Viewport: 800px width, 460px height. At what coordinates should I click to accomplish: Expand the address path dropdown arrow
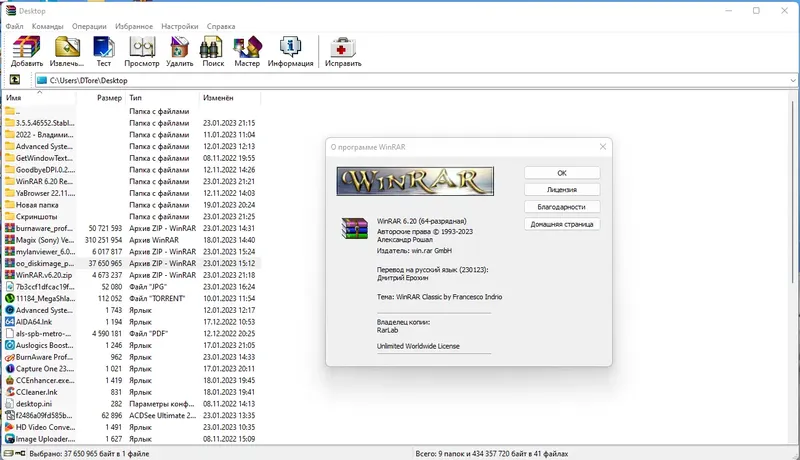click(x=792, y=80)
